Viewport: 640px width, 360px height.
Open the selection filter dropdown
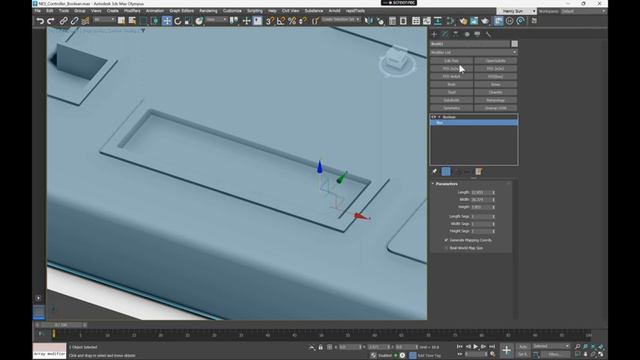click(x=104, y=20)
